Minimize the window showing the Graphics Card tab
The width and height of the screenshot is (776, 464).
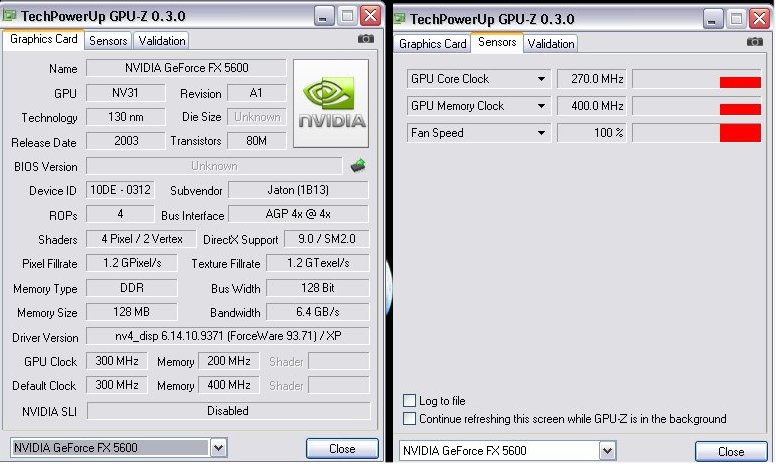coord(323,16)
